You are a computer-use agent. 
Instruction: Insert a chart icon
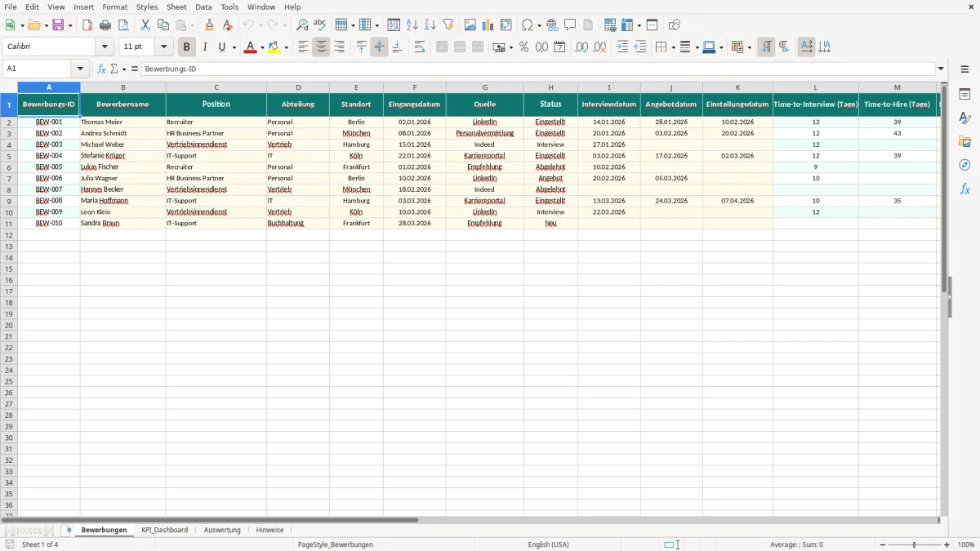(x=488, y=25)
